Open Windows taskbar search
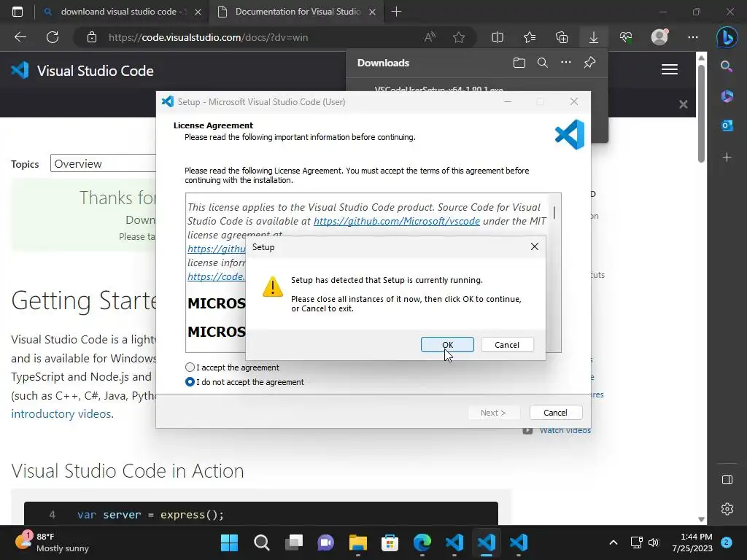Screen dimensions: 747x560 pos(262,542)
